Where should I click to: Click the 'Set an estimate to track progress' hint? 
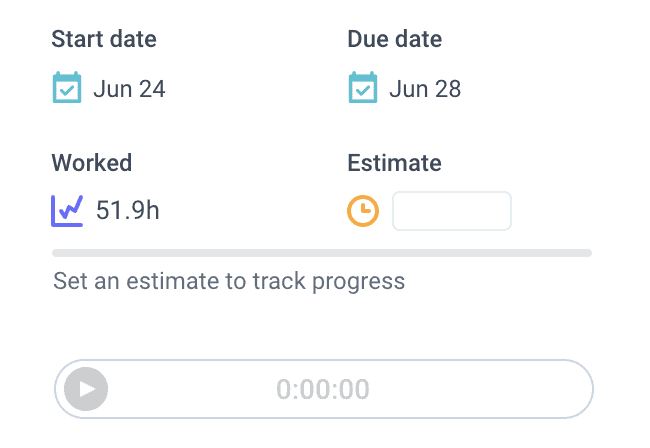click(229, 282)
